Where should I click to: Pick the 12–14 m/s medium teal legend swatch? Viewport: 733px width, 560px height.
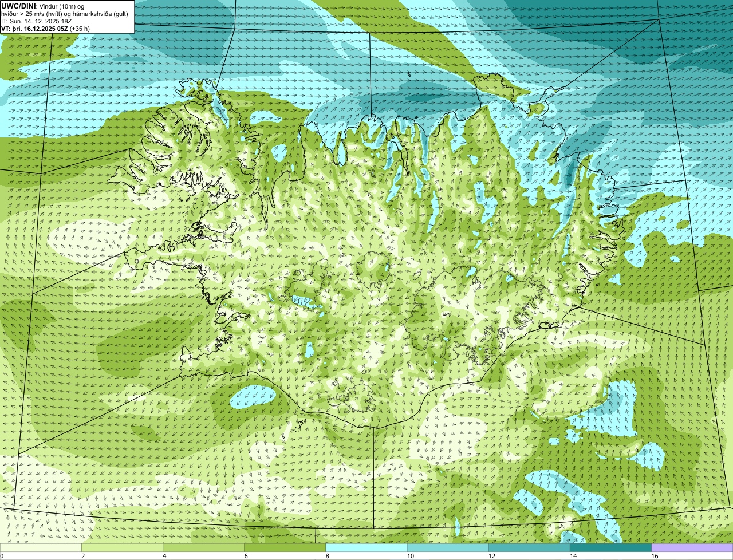click(529, 548)
